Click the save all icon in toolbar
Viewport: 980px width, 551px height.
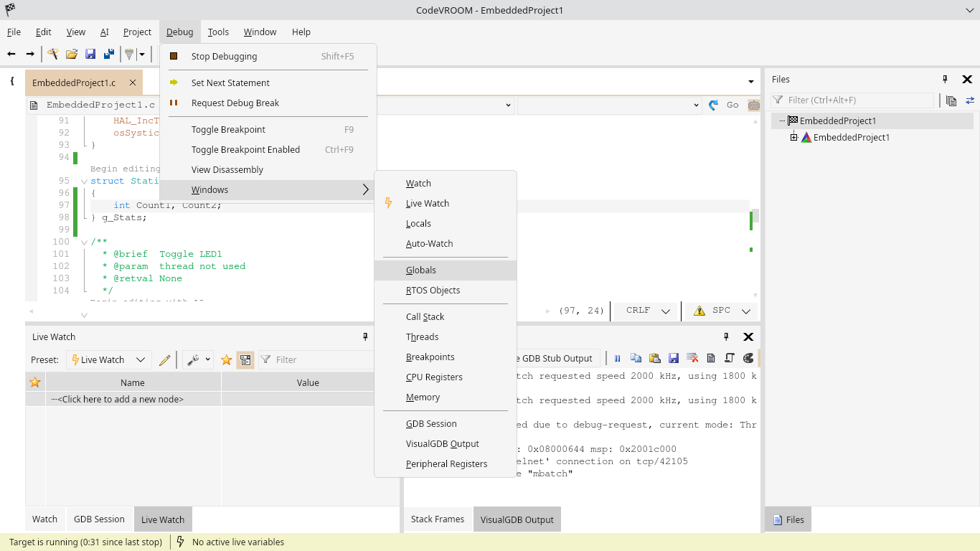[109, 54]
